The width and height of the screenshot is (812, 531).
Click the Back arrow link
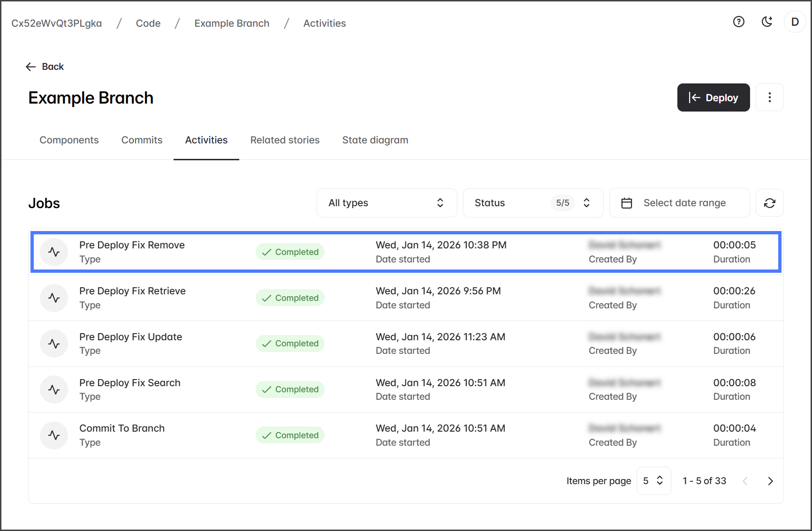coord(45,67)
